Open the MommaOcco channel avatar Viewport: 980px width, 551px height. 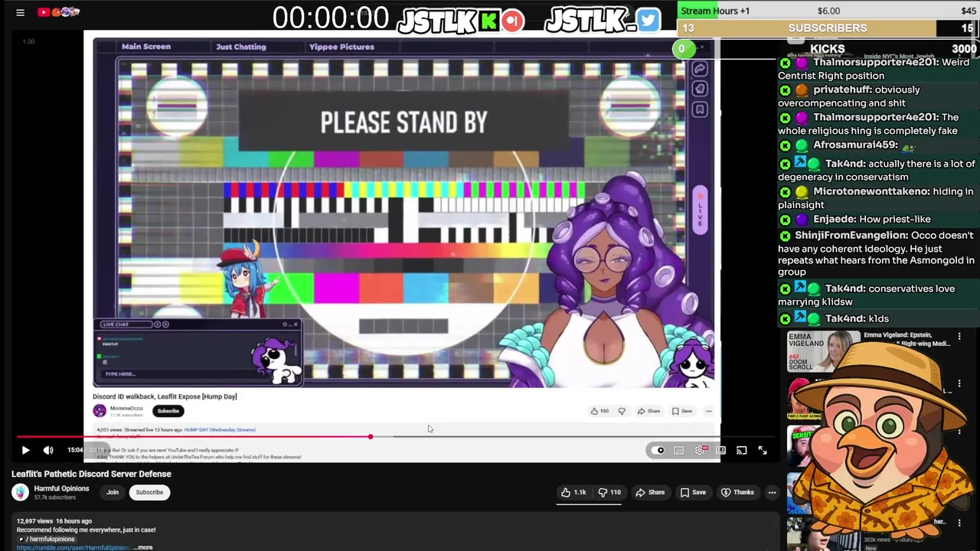point(100,411)
